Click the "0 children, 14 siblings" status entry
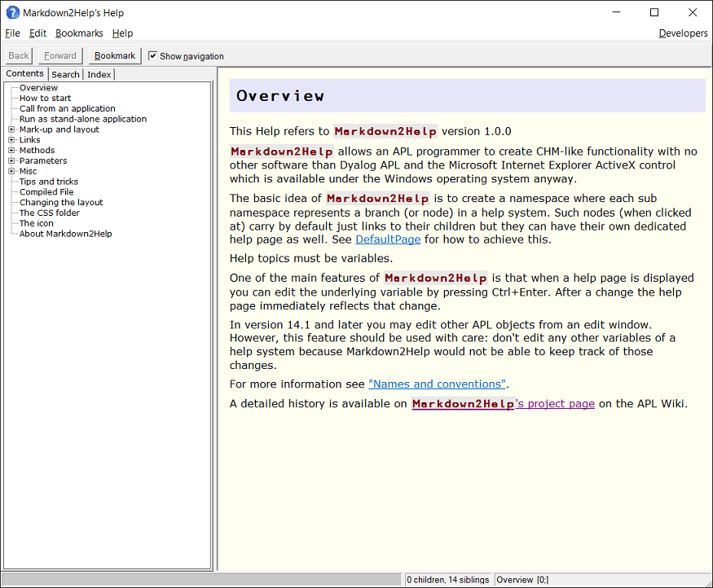 (448, 580)
